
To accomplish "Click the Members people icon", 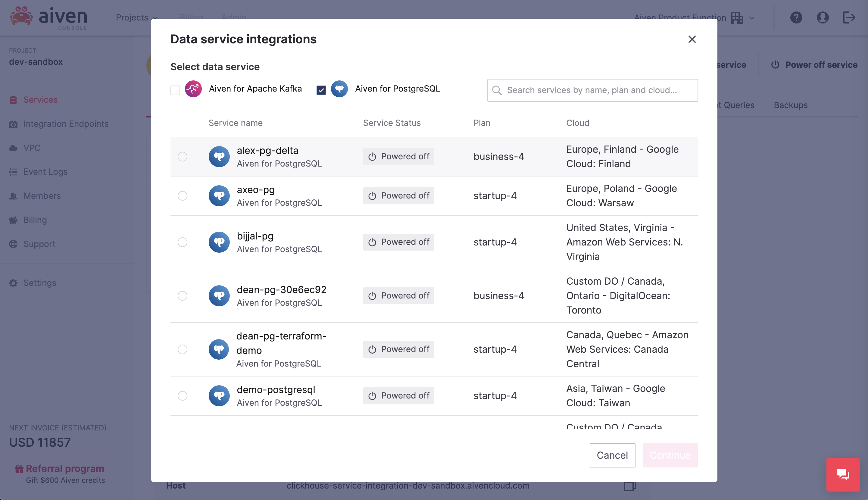I will pos(13,196).
